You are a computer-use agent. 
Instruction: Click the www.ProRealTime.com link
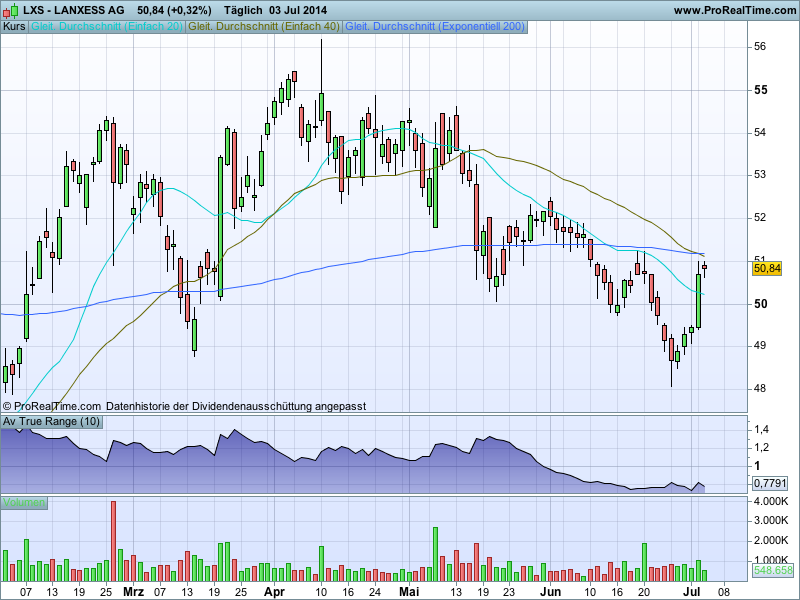coord(735,10)
